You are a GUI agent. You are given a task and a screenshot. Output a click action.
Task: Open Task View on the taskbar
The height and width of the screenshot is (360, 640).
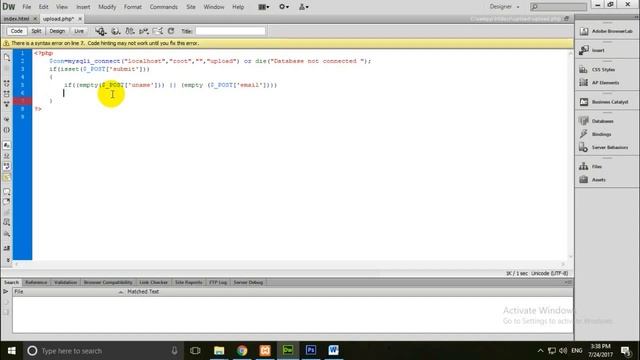click(x=195, y=351)
